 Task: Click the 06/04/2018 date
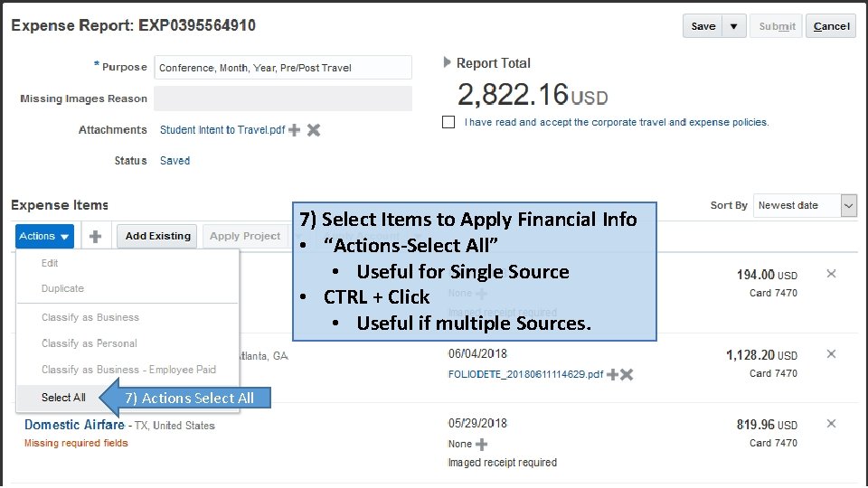[x=477, y=354]
